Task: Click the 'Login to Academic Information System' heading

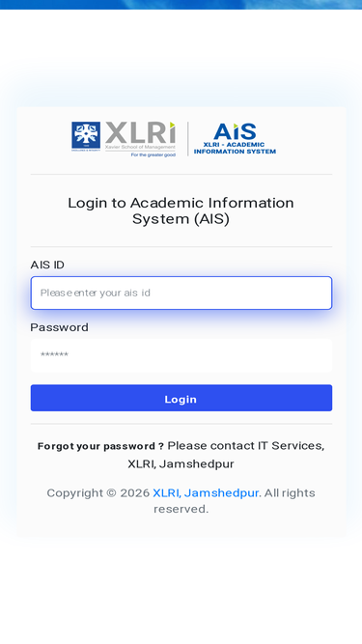Action: pyautogui.click(x=181, y=210)
